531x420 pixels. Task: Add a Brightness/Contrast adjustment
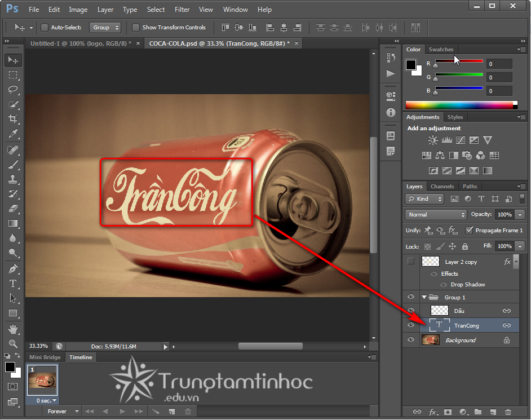point(433,140)
